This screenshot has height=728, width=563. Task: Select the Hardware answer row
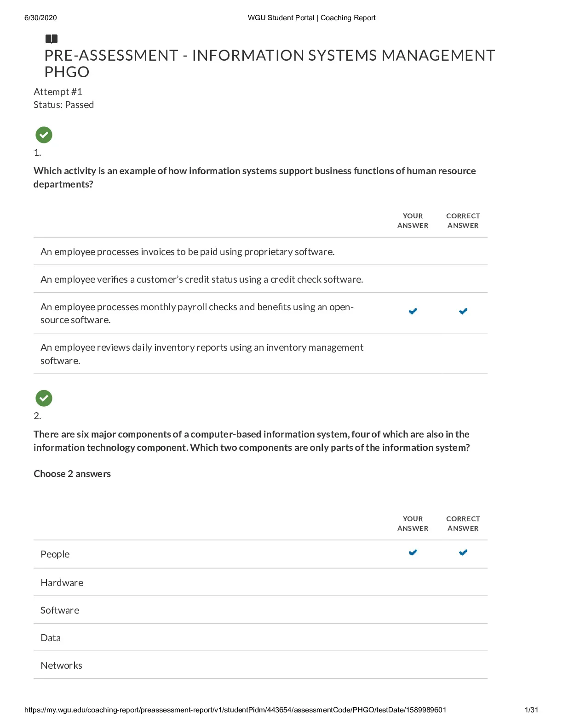(260, 582)
